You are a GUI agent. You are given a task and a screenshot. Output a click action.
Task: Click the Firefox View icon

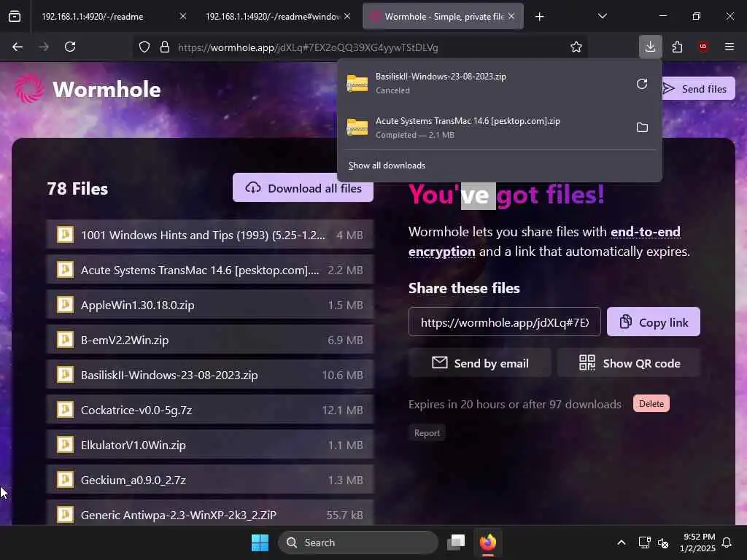15,17
